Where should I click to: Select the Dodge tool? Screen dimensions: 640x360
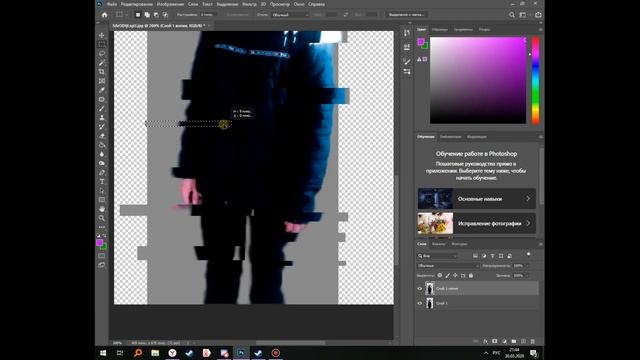102,163
